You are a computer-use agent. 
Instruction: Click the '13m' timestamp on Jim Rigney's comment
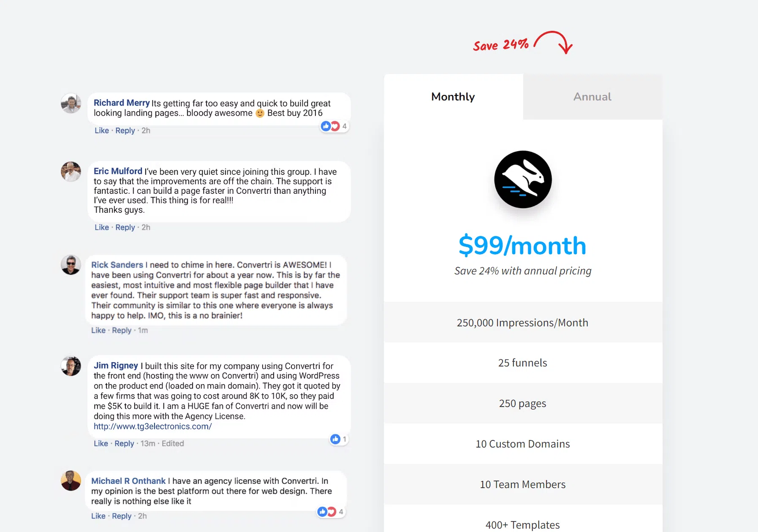tap(148, 443)
